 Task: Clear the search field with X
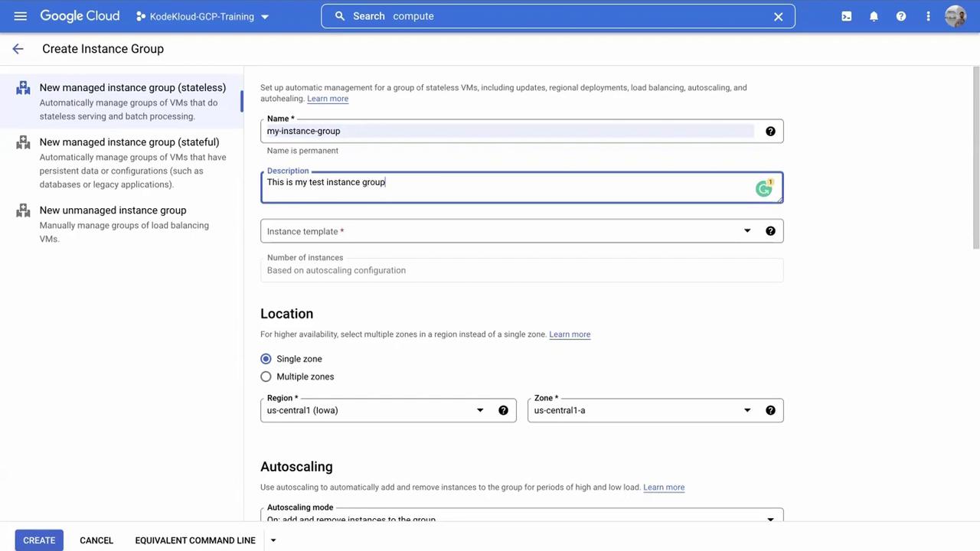(x=778, y=16)
